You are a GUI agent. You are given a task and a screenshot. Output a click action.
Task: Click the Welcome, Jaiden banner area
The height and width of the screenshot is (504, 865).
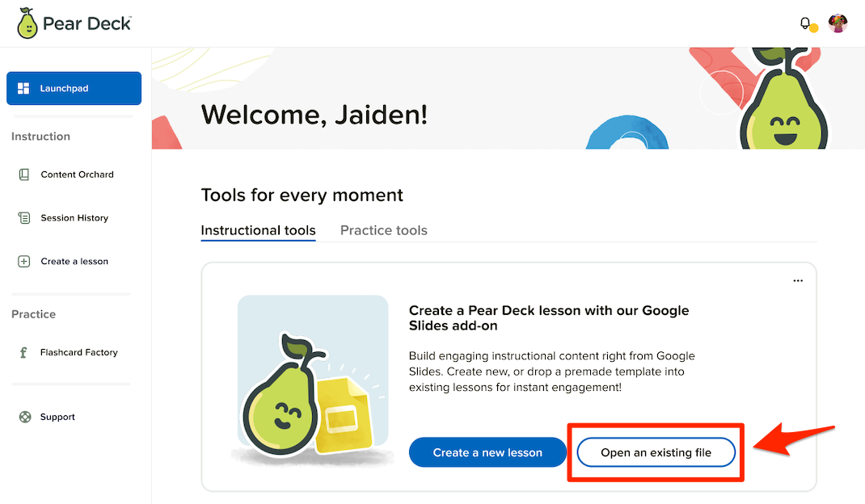[x=314, y=115]
